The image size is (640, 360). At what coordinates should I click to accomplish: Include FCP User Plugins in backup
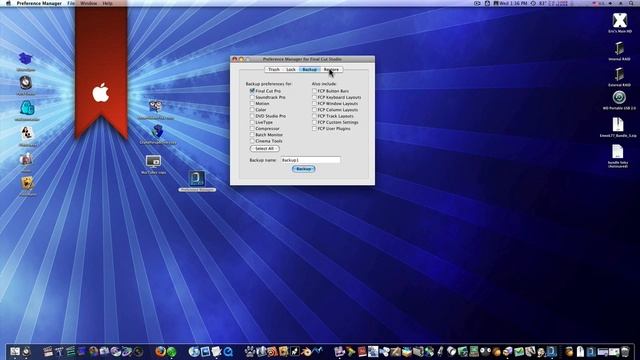point(314,128)
